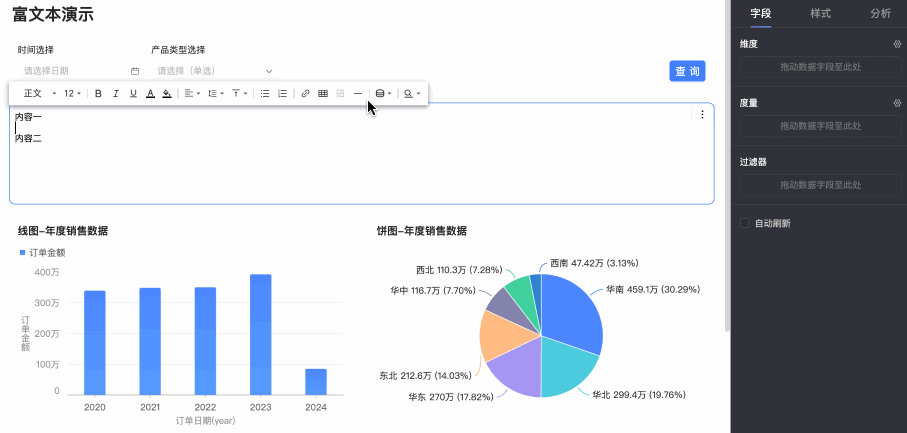
Task: Click the 维度 field drop zone
Action: pos(821,67)
